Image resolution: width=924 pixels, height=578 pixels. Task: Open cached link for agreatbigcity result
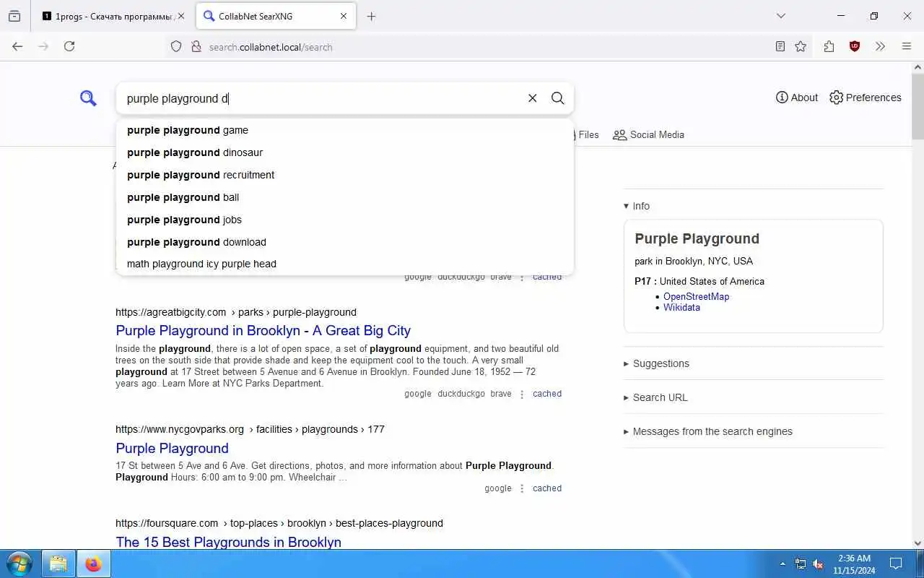[x=547, y=394]
